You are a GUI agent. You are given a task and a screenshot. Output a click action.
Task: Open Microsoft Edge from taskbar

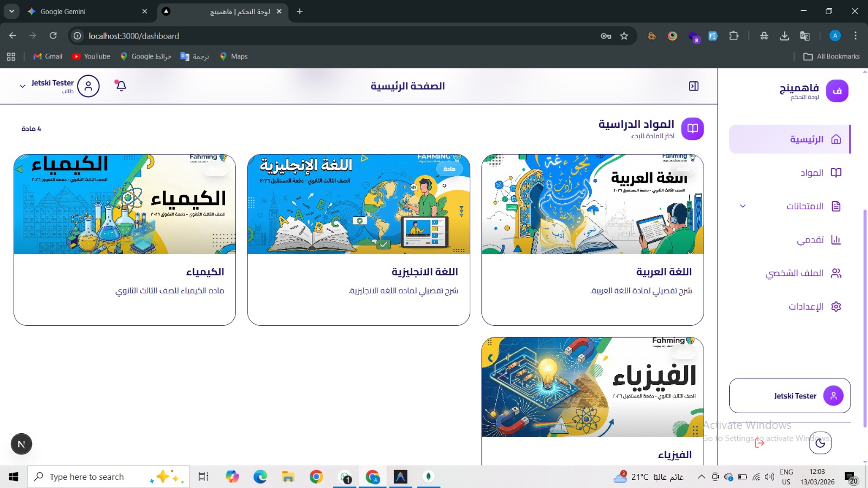[260, 477]
